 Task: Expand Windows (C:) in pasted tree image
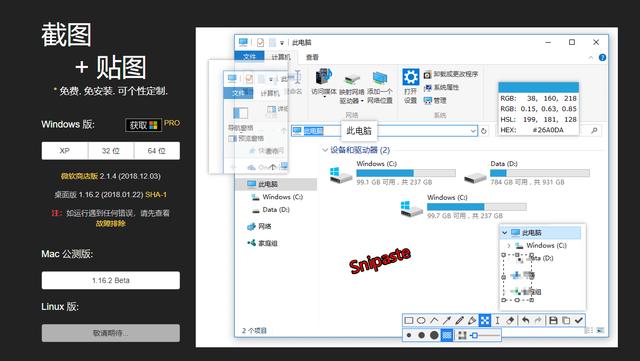(509, 246)
